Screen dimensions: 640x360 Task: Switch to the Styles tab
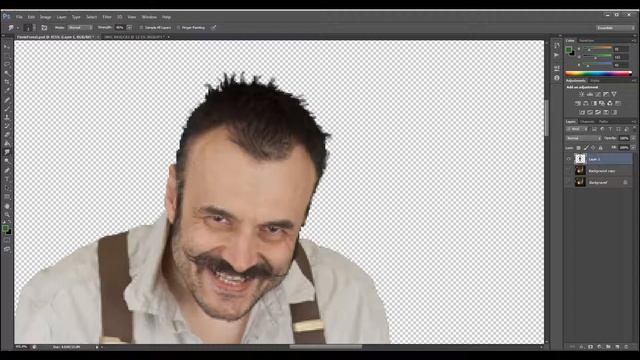[596, 80]
